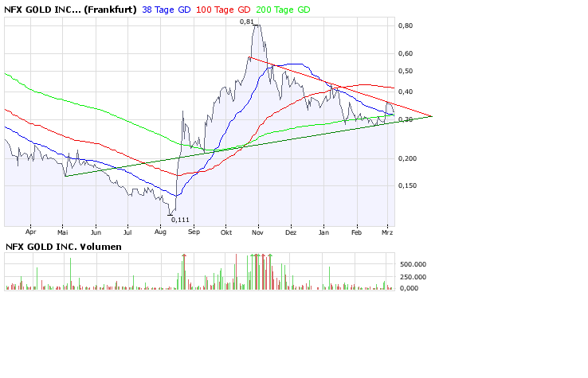Viewport: 588px width, 378px height.
Task: Click the 0,60 price axis label
Action: click(x=405, y=54)
